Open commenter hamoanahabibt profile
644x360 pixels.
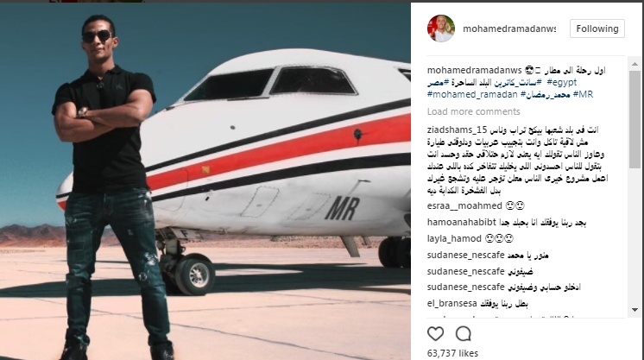tap(462, 223)
